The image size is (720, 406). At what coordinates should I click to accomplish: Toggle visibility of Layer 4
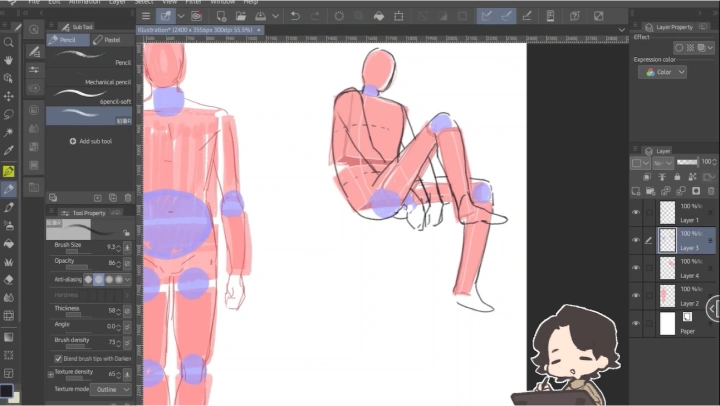pyautogui.click(x=636, y=267)
